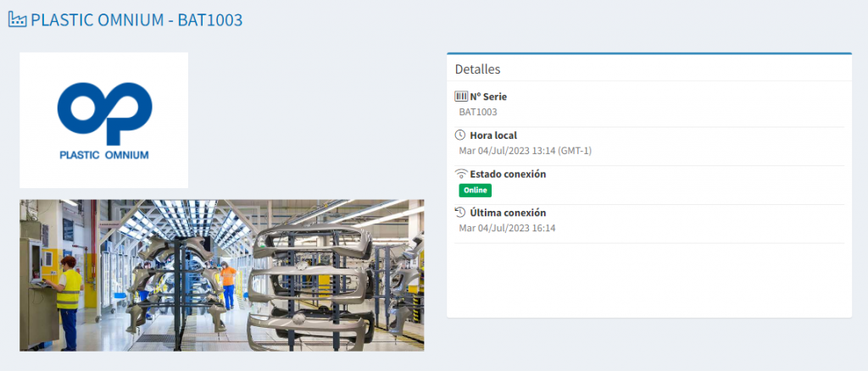Image resolution: width=868 pixels, height=371 pixels.
Task: Select the Nº Serie label
Action: (x=488, y=97)
